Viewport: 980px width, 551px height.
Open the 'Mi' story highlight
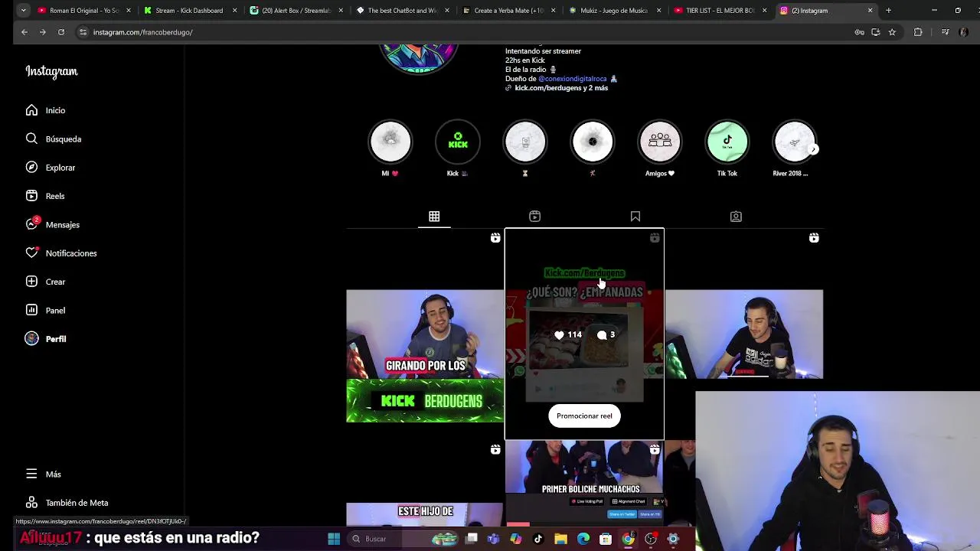click(390, 142)
